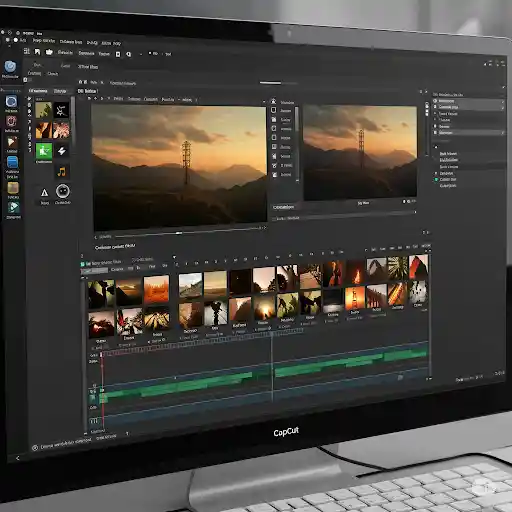Click the orange music note icon

click(62, 172)
